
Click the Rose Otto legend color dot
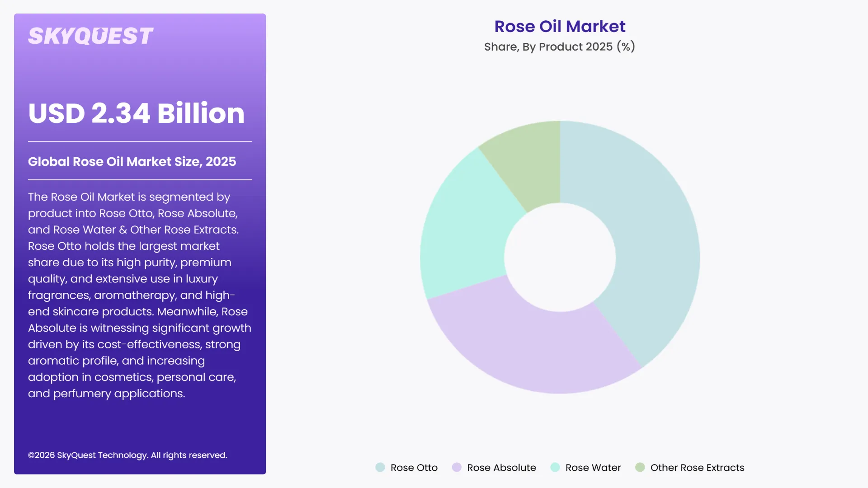380,467
